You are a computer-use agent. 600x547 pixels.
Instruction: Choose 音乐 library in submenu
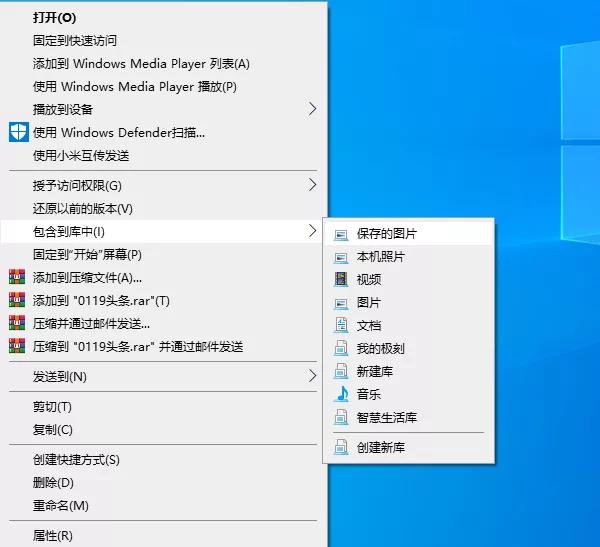click(408, 394)
